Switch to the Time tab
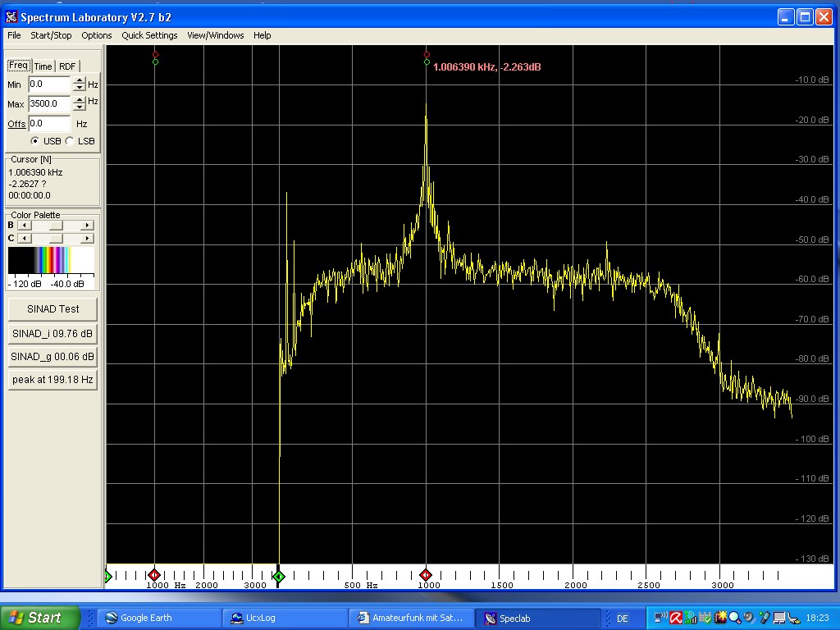This screenshot has height=630, width=840. click(43, 66)
